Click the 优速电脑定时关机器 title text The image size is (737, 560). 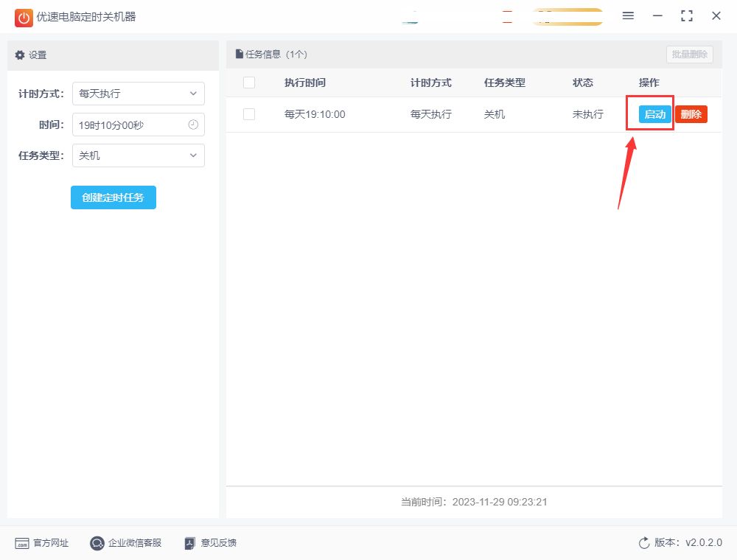(86, 17)
